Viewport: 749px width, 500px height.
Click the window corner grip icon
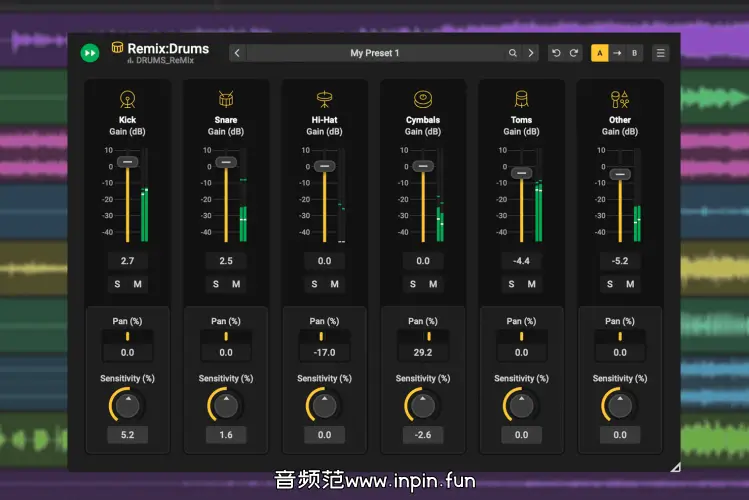675,467
